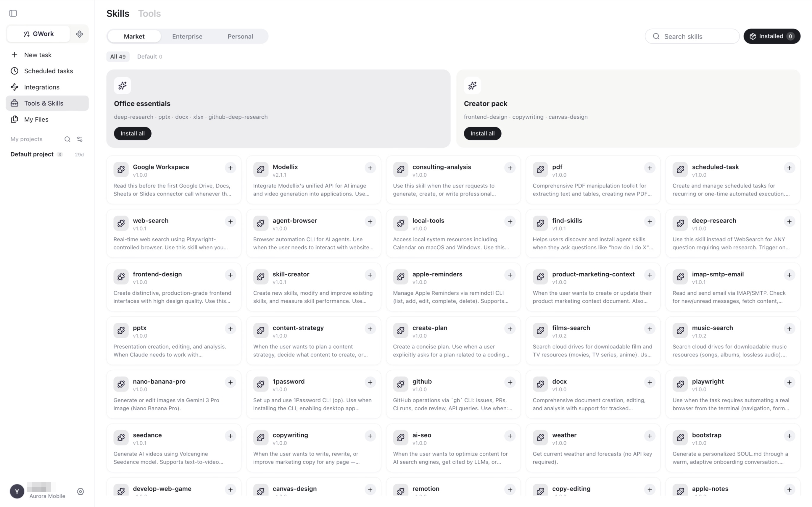Add the docx skill
This screenshot has height=507, width=812.
point(650,382)
